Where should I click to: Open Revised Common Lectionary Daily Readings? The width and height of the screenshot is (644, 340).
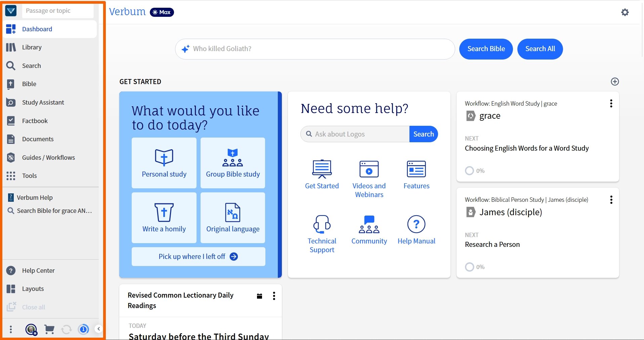click(180, 300)
